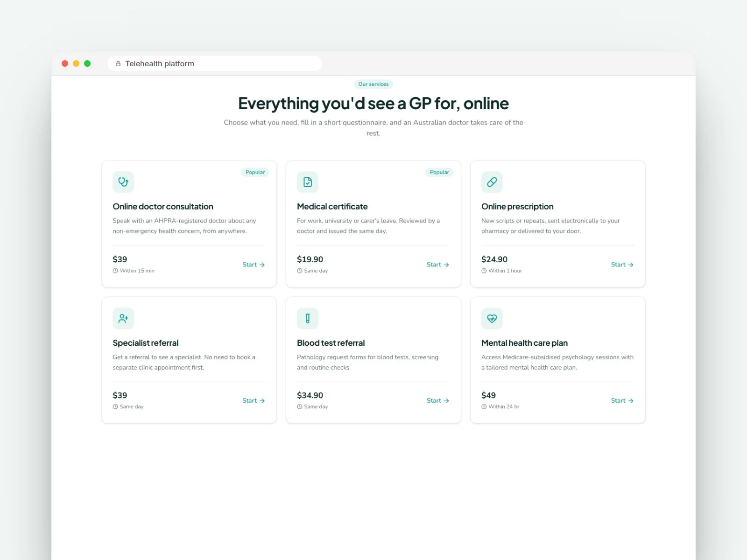Click the test tube icon on Blood test referral
This screenshot has width=747, height=560.
(308, 318)
